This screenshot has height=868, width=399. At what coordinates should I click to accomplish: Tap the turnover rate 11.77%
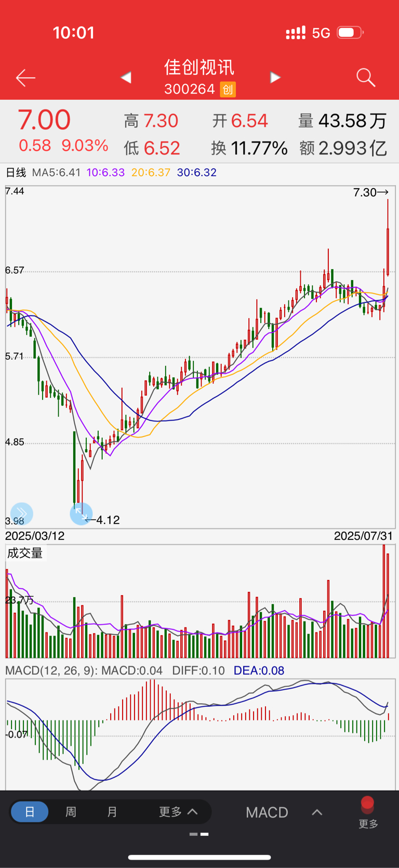259,149
